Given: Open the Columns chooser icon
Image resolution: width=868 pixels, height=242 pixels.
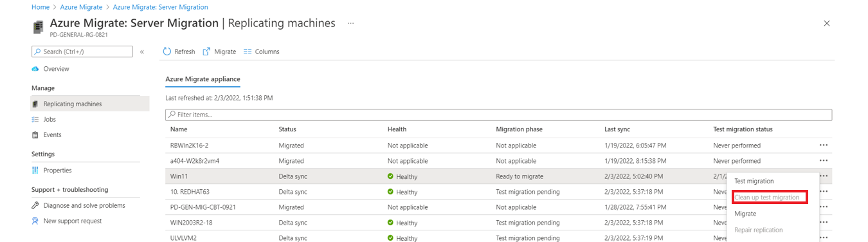Looking at the screenshot, I should point(248,51).
